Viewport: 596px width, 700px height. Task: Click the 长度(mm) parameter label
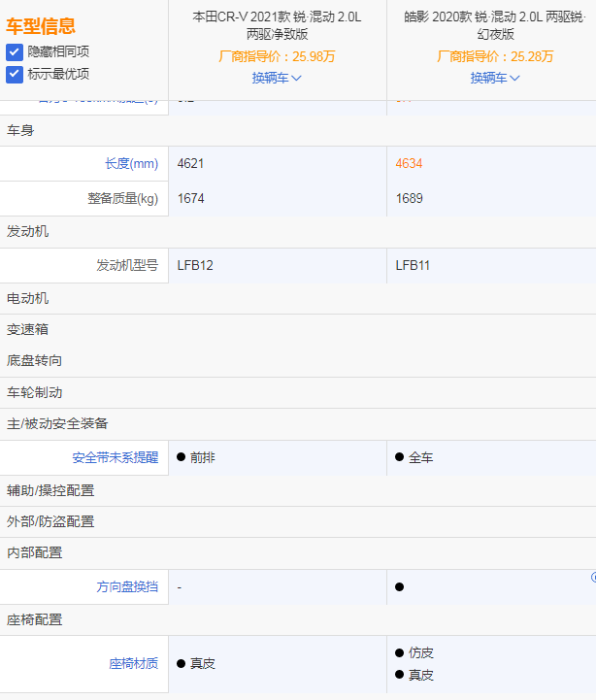tap(131, 164)
